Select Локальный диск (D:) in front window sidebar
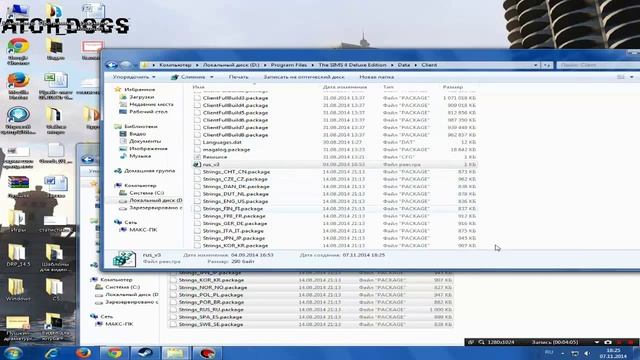The image size is (640, 360). point(155,200)
